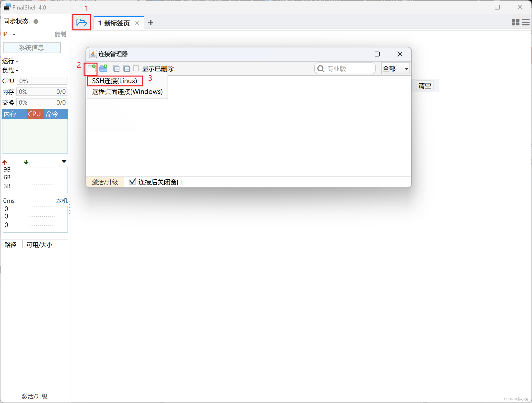Click 激活/升级 in the connection manager
The height and width of the screenshot is (403, 532).
click(x=105, y=182)
